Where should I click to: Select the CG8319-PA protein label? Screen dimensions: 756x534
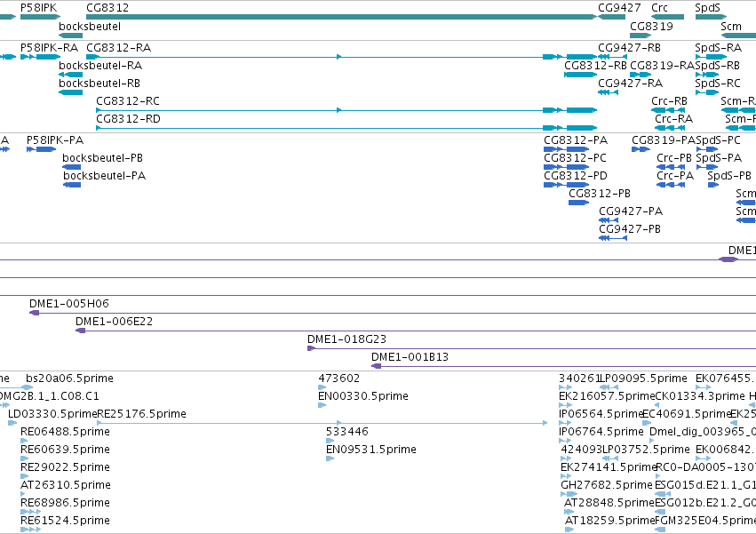(x=664, y=140)
